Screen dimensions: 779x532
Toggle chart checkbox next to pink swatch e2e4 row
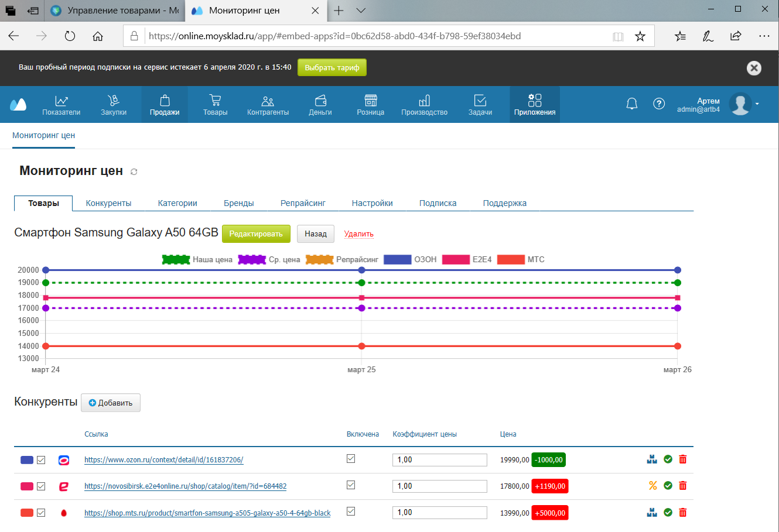tap(41, 486)
